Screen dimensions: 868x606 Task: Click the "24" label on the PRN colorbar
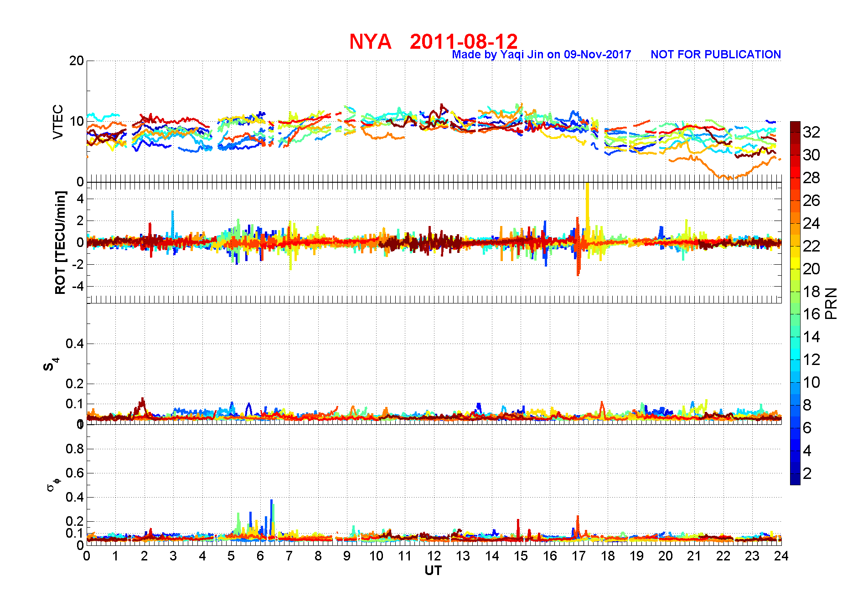coord(811,223)
